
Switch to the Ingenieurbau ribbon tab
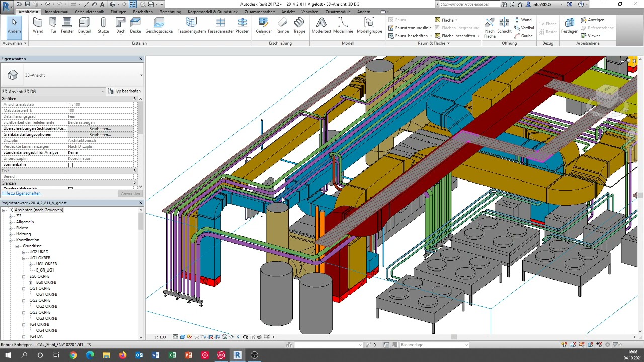click(57, 12)
